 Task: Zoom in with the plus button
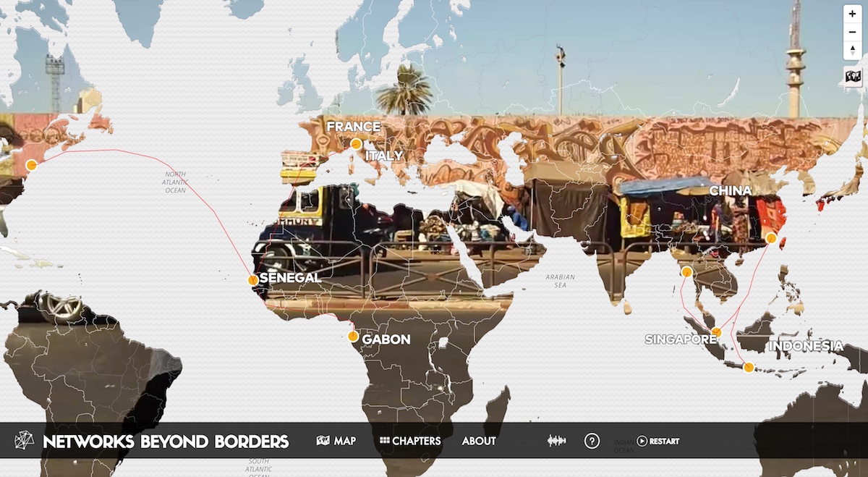[853, 14]
